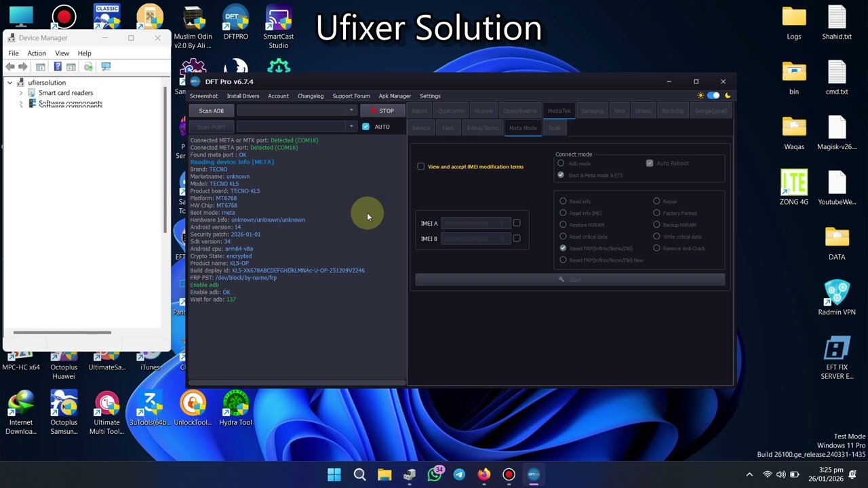Switch to the Qualcomm tab
The width and height of the screenshot is (868, 488).
pos(451,111)
